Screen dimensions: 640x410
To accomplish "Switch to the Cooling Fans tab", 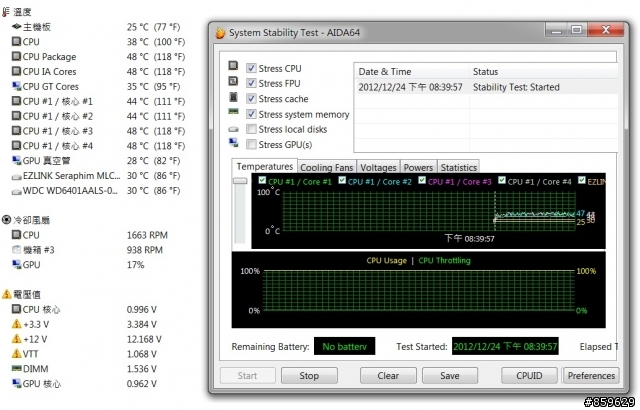I will click(327, 167).
